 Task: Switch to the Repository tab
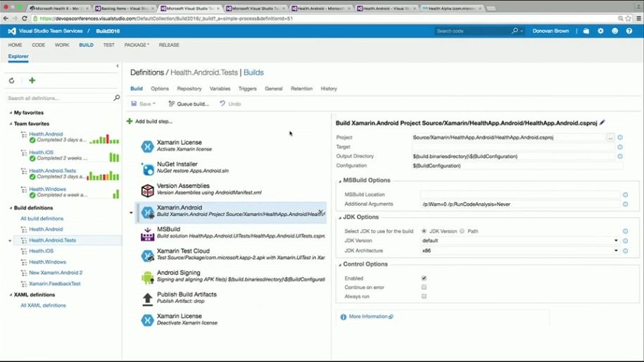pyautogui.click(x=189, y=89)
